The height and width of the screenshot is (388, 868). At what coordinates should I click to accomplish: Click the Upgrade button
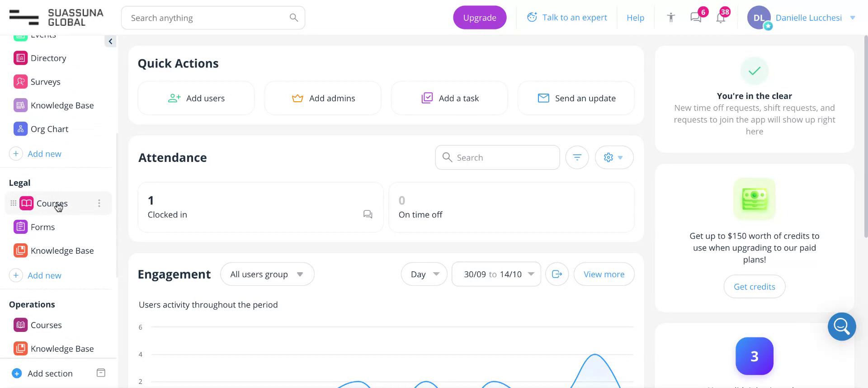[x=480, y=18]
